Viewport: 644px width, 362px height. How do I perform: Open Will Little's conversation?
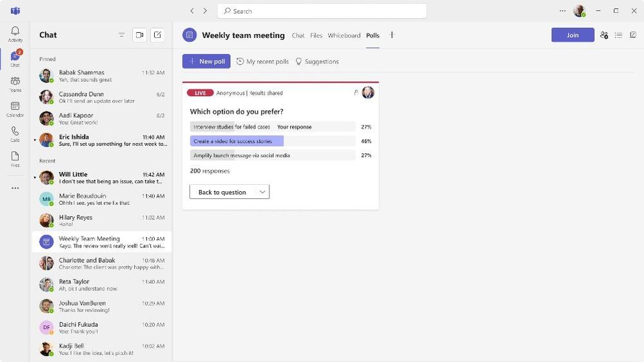click(x=102, y=178)
